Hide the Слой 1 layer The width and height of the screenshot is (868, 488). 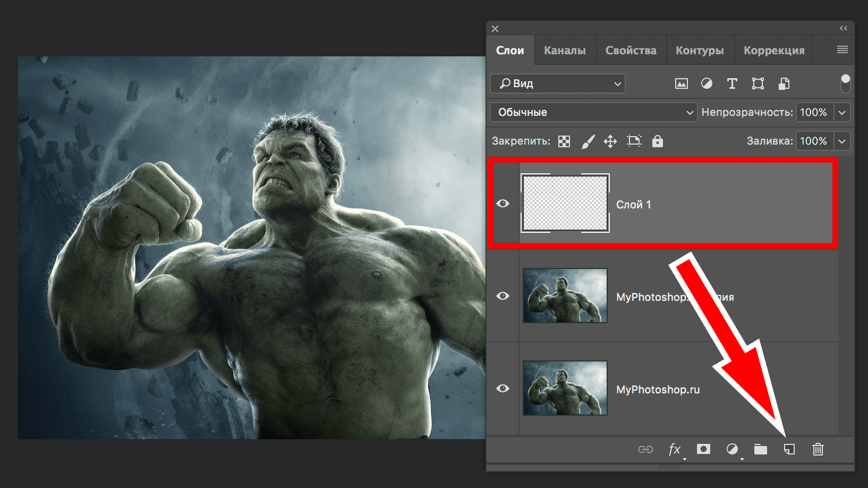(503, 204)
